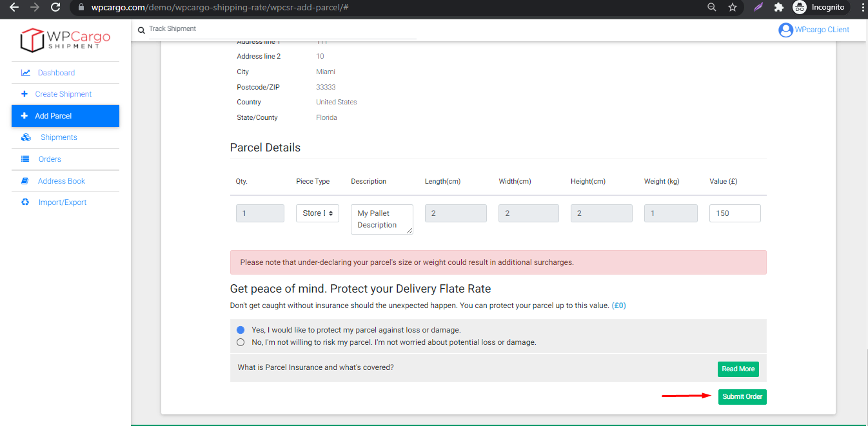The width and height of the screenshot is (868, 426).
Task: Go to Create Shipment in sidebar
Action: pos(63,94)
